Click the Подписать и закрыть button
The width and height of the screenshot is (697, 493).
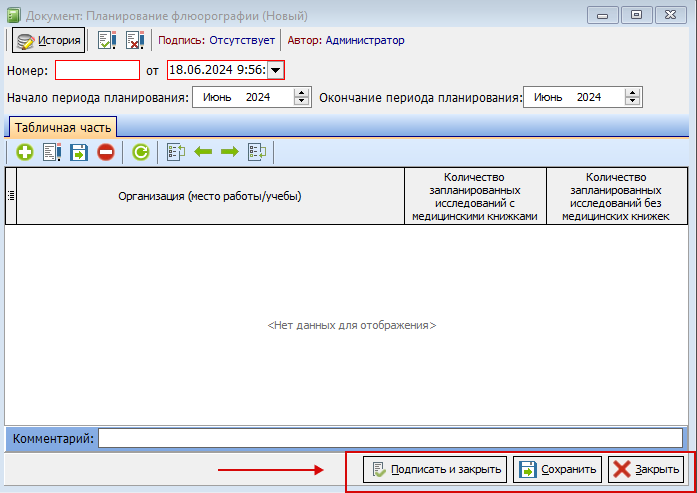pos(435,469)
